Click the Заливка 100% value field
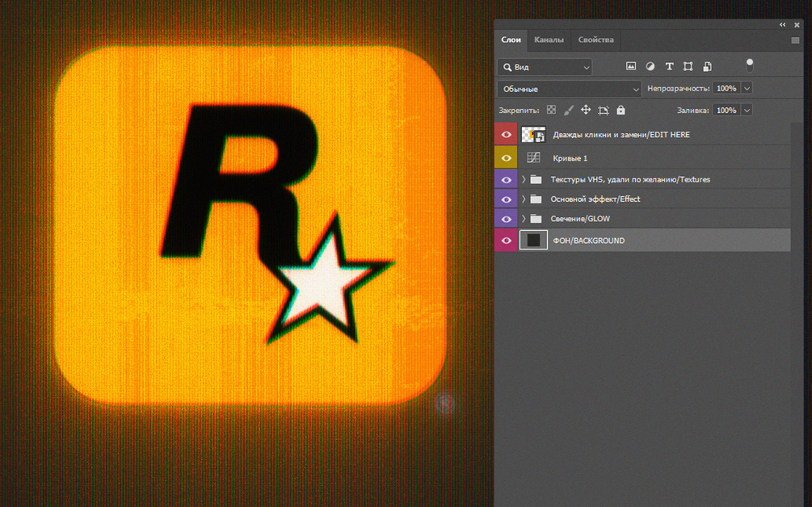 [726, 110]
